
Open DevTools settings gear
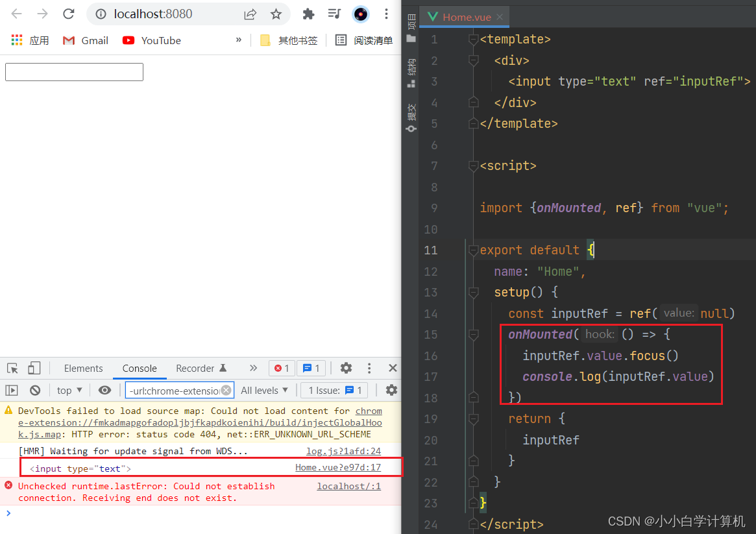[x=346, y=368]
